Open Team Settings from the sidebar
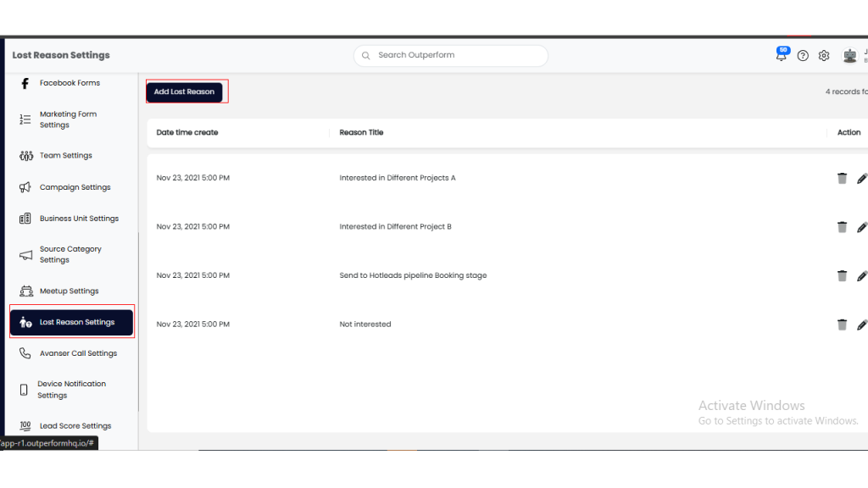868x488 pixels. tap(65, 156)
